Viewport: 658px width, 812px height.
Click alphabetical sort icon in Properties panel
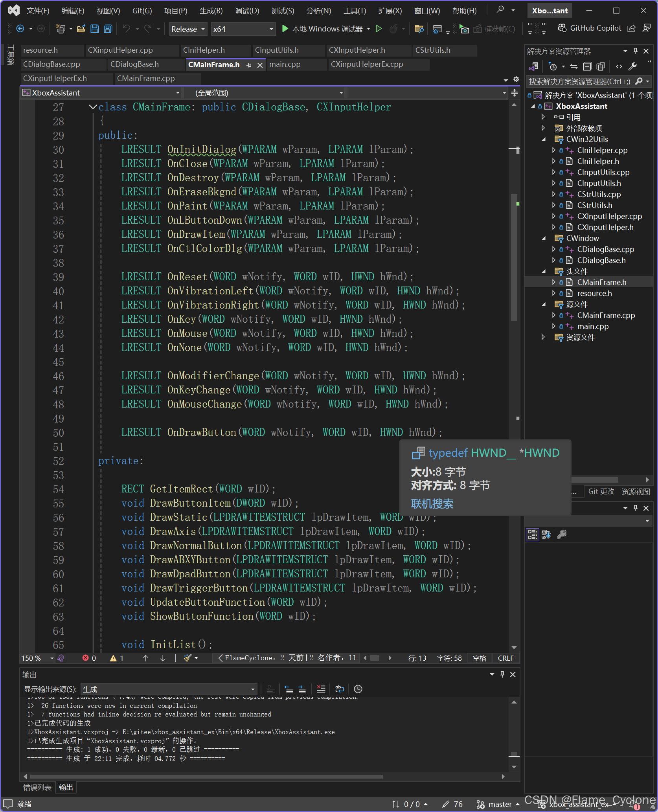pos(546,535)
